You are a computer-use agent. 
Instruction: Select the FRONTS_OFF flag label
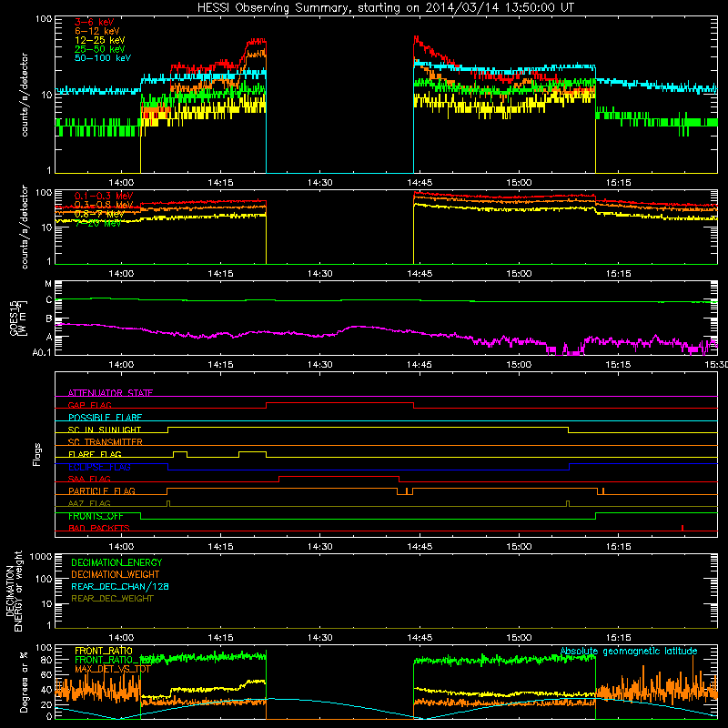pyautogui.click(x=96, y=516)
